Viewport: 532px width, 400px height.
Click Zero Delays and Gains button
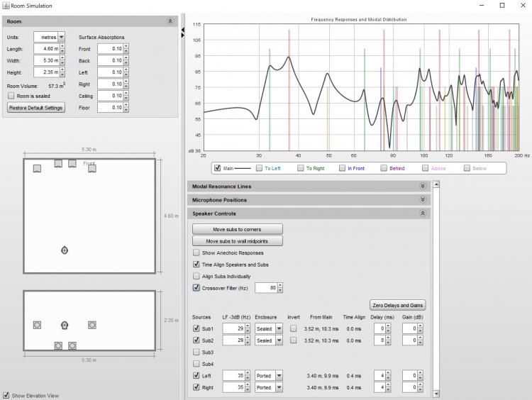tap(398, 305)
